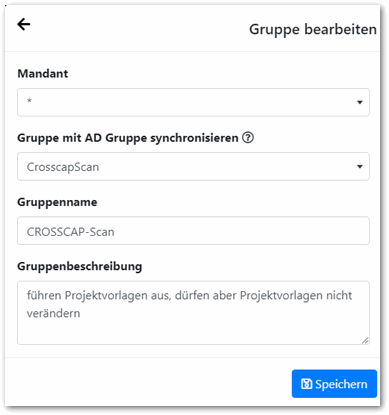Save the group with Speichern

334,384
